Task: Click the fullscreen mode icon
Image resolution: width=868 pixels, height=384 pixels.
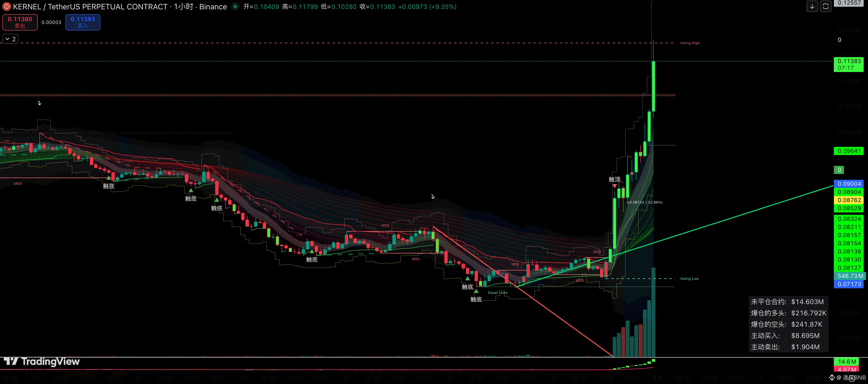Action: click(x=825, y=6)
